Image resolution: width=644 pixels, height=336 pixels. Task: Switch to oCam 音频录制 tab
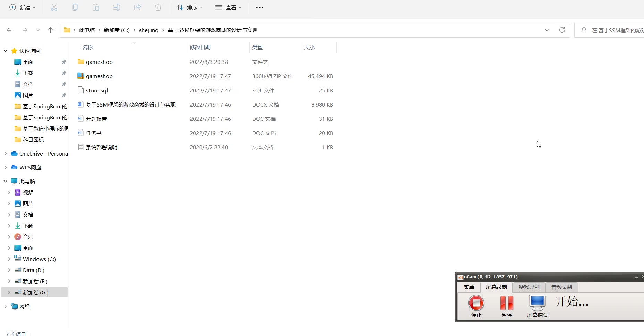562,287
